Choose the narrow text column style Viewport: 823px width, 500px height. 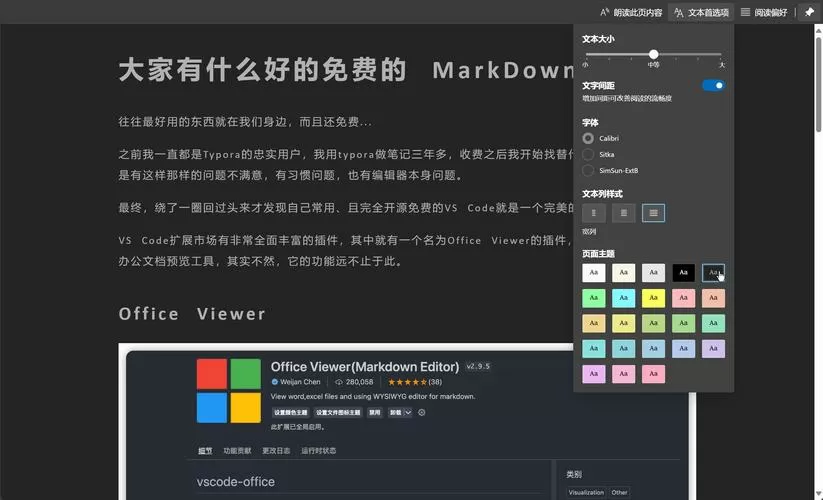click(x=594, y=213)
